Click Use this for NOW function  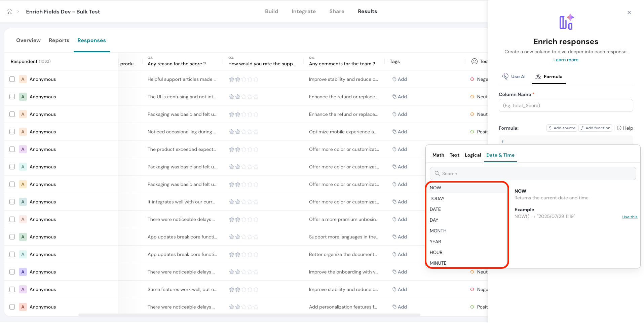pyautogui.click(x=630, y=217)
